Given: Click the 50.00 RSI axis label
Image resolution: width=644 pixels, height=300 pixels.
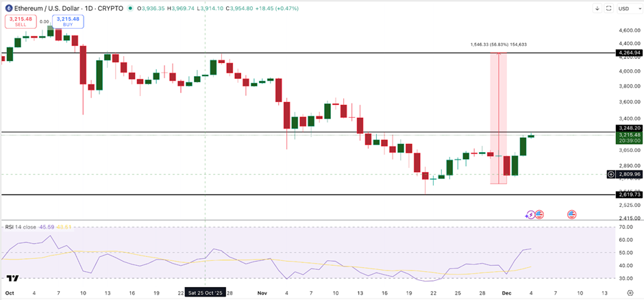Looking at the screenshot, I should [x=627, y=253].
